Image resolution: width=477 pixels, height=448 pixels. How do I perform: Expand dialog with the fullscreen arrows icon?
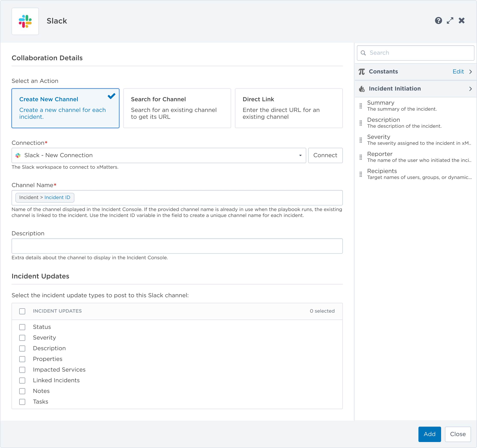click(450, 21)
